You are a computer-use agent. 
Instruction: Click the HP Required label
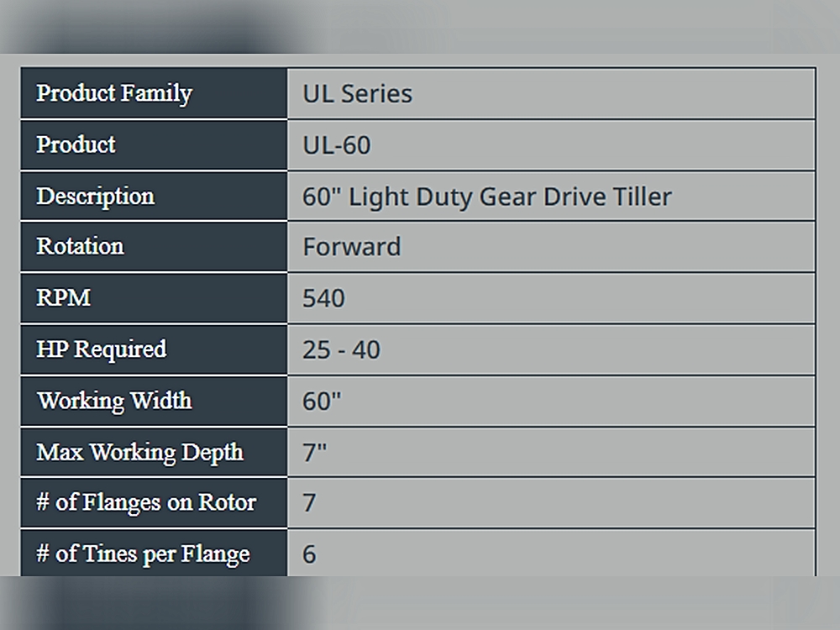(x=101, y=349)
